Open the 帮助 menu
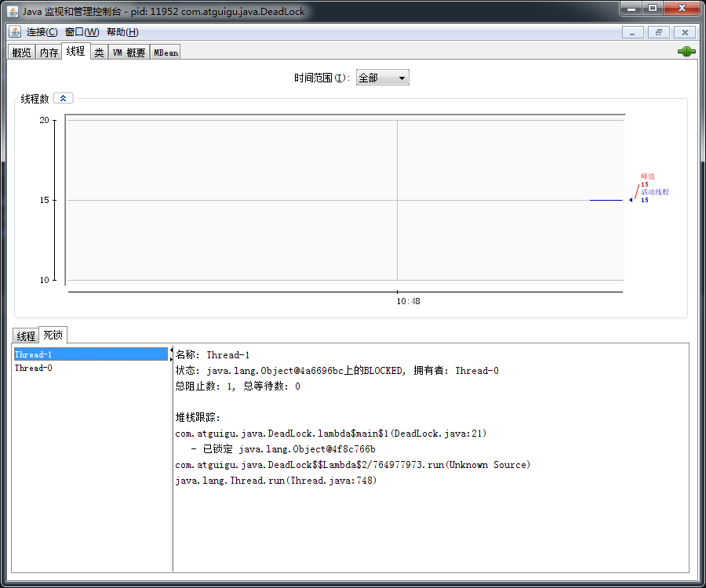The height and width of the screenshot is (588, 706). pos(122,32)
